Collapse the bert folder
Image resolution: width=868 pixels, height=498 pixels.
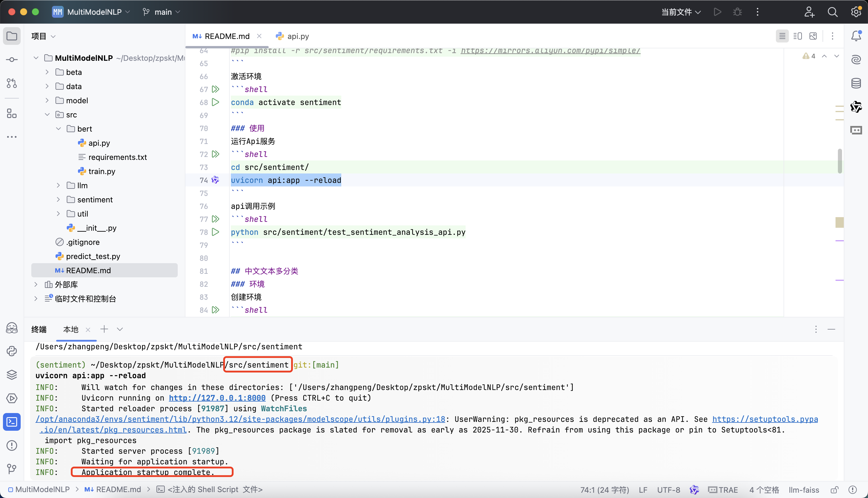(x=58, y=129)
